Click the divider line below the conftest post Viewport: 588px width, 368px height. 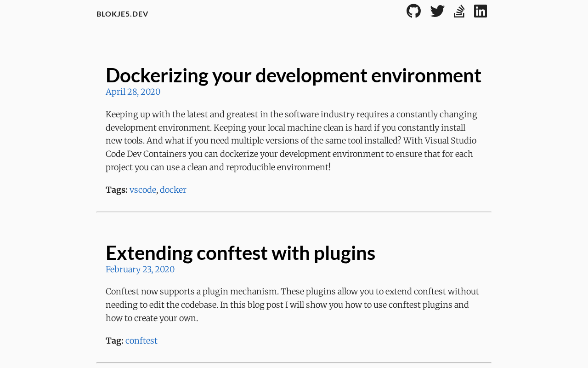294,363
